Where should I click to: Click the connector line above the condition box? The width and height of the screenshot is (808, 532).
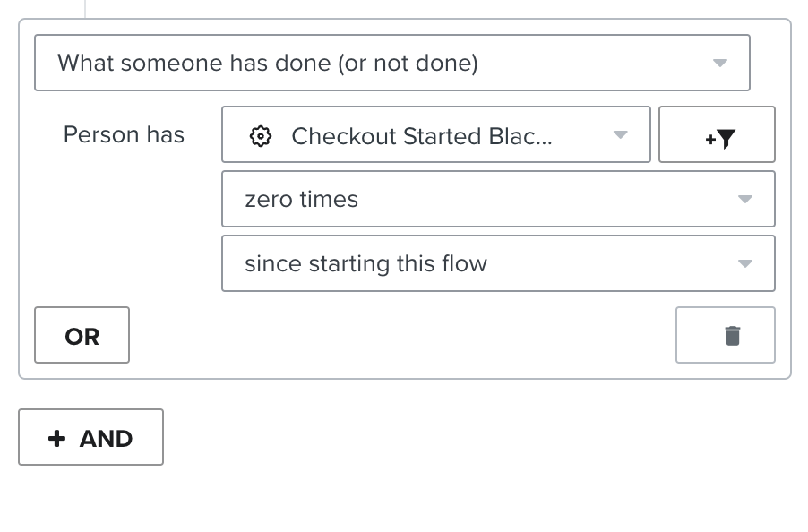(85, 9)
